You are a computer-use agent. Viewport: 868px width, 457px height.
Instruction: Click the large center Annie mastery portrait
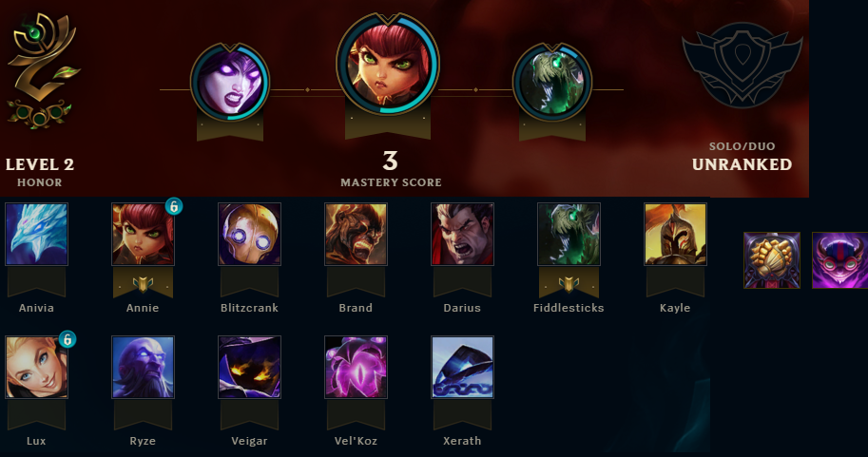click(388, 65)
